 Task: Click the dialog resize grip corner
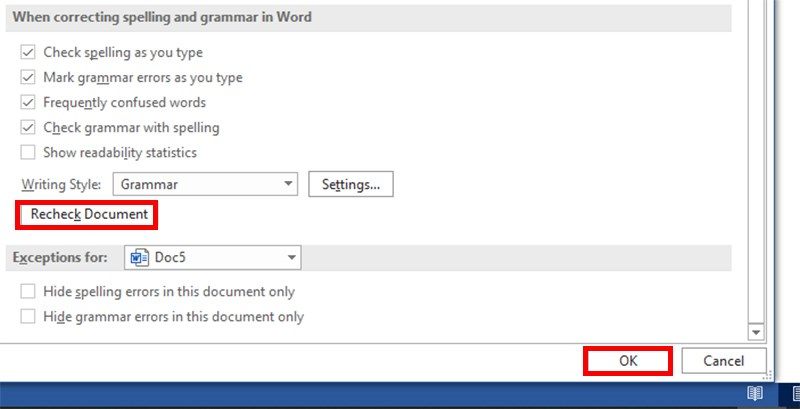(x=767, y=376)
